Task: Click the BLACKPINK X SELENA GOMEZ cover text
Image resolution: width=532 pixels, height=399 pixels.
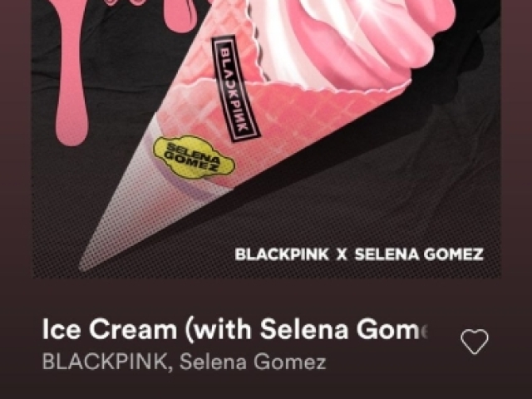Action: [x=359, y=254]
